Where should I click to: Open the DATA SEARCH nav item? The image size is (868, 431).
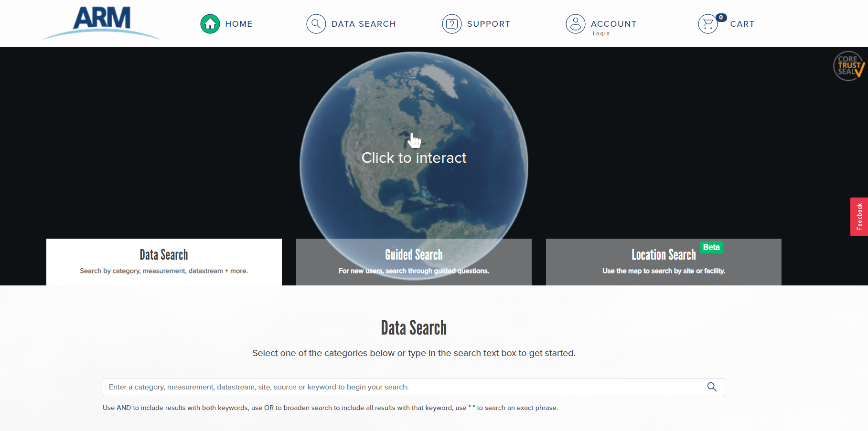coord(364,24)
